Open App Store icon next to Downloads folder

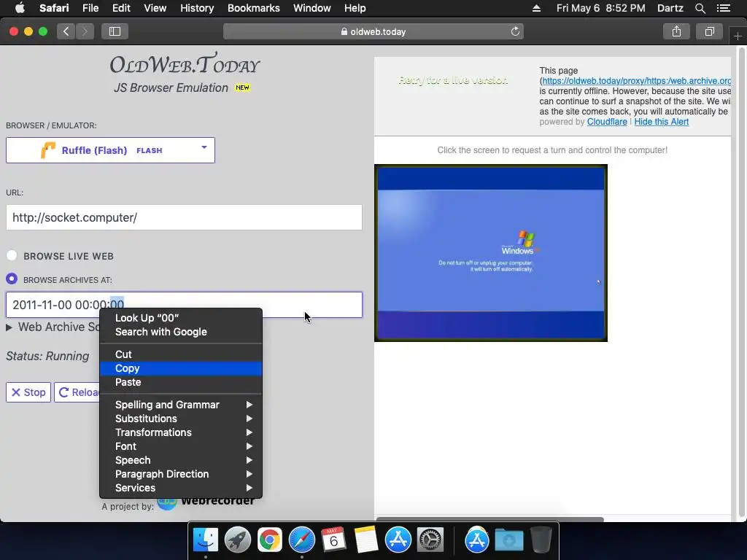tap(477, 540)
